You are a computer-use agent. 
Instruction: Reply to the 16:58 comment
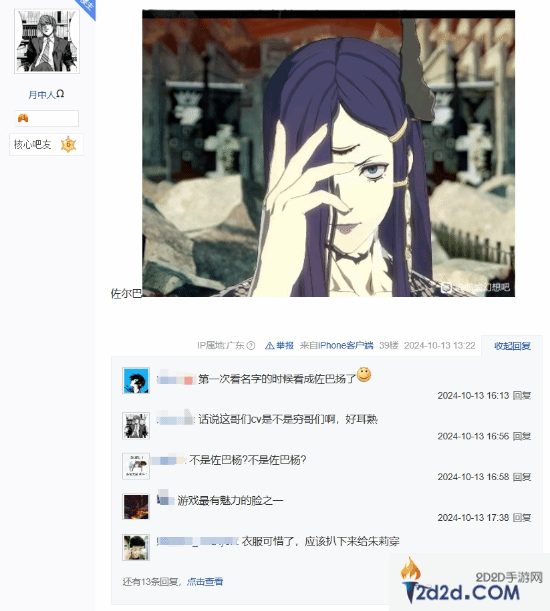click(522, 477)
